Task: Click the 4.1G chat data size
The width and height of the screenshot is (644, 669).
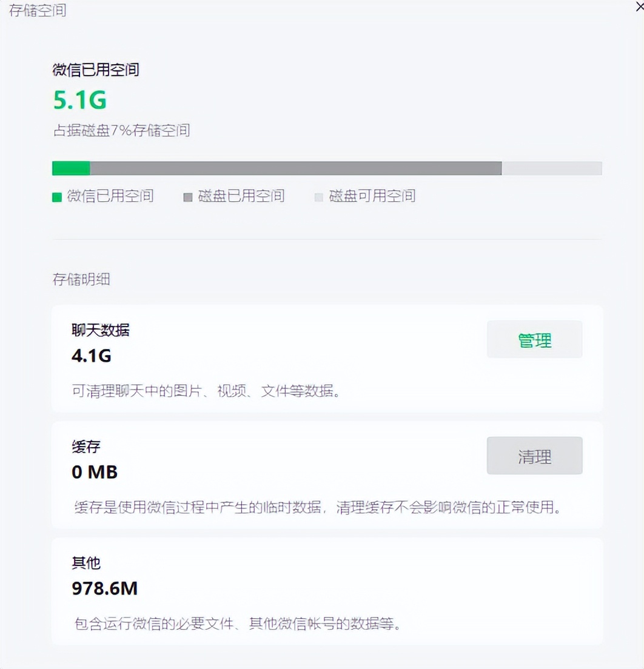Action: tap(92, 356)
